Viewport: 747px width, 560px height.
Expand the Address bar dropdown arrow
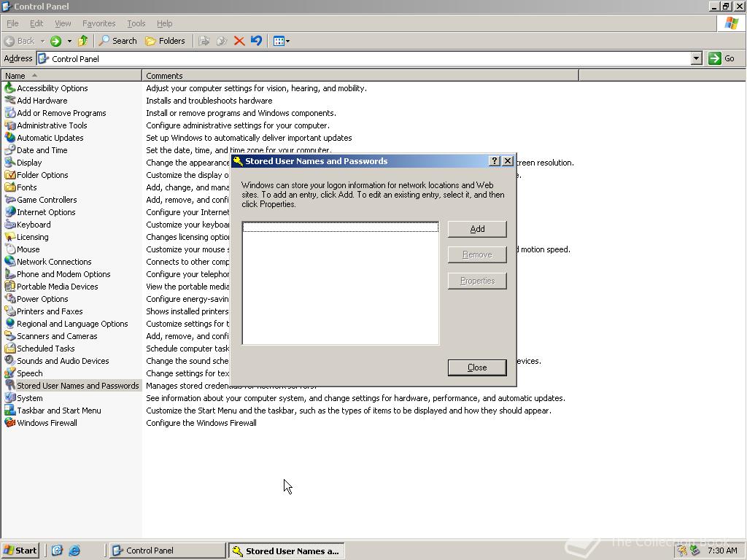click(x=696, y=58)
